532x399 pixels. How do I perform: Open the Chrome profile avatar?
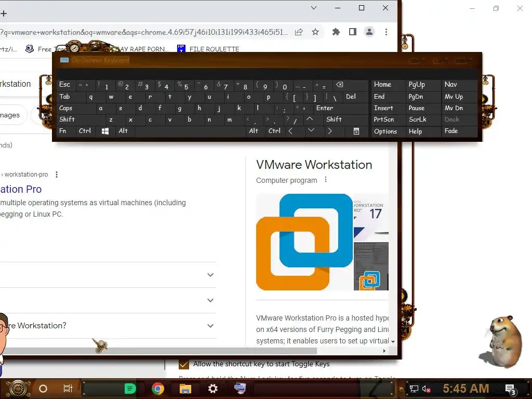(369, 32)
